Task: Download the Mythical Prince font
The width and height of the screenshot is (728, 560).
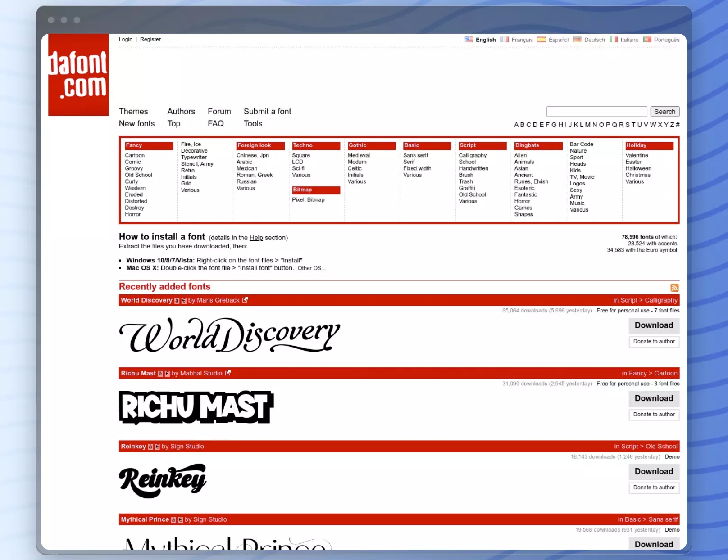Action: [654, 544]
